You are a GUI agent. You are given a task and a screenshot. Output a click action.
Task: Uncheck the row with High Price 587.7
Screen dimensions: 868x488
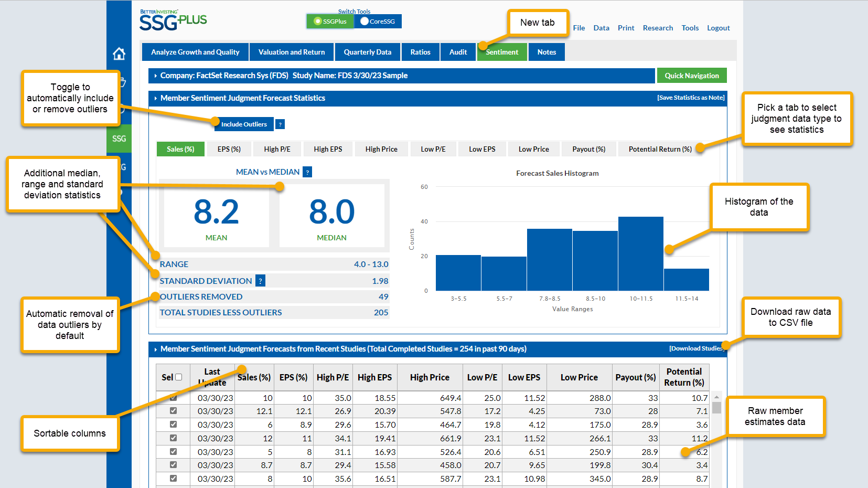[173, 479]
